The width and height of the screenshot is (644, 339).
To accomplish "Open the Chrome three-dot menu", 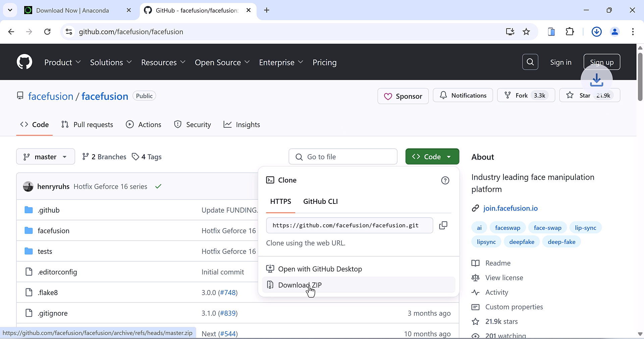I will pos(633,32).
